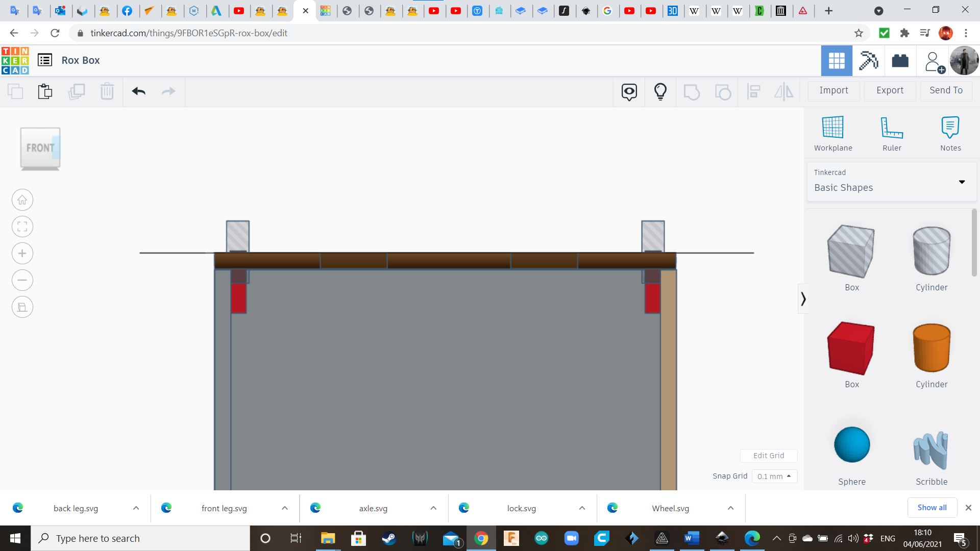The height and width of the screenshot is (551, 980).
Task: Open Steam from the Windows taskbar
Action: [389, 538]
